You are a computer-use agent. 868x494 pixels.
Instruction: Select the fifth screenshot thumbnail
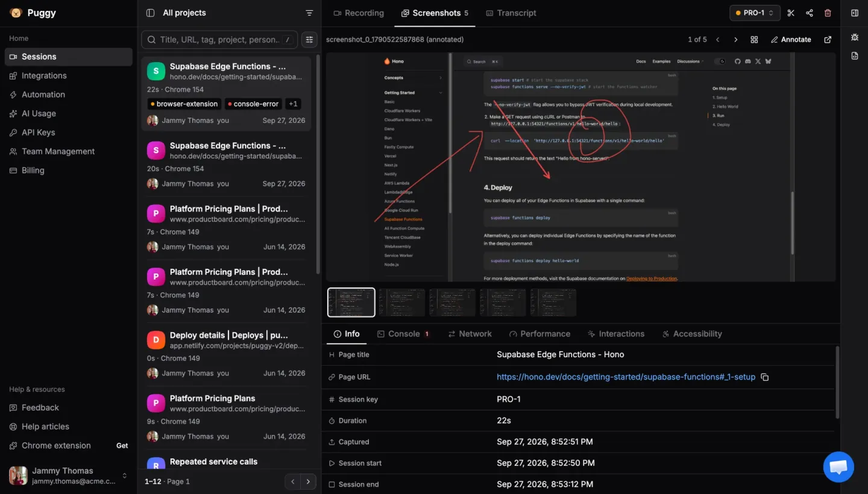553,302
